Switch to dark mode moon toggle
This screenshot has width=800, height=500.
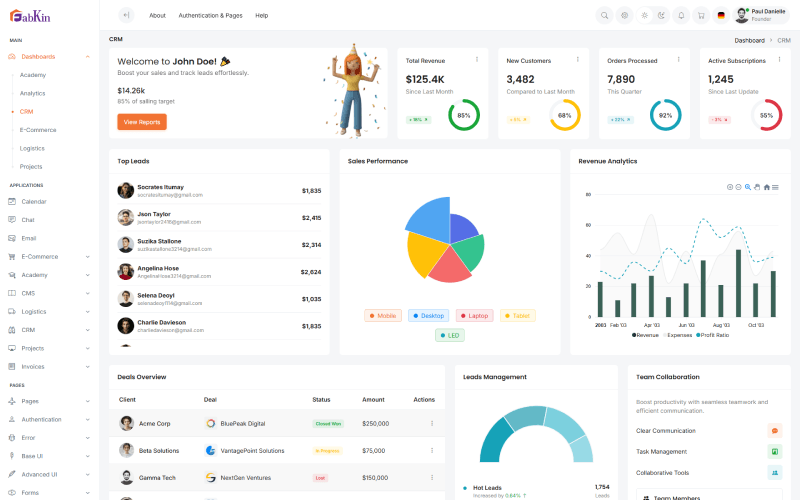coord(662,15)
